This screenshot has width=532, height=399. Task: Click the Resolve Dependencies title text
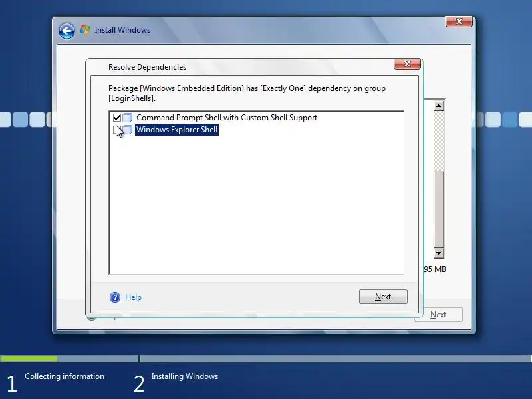click(147, 67)
